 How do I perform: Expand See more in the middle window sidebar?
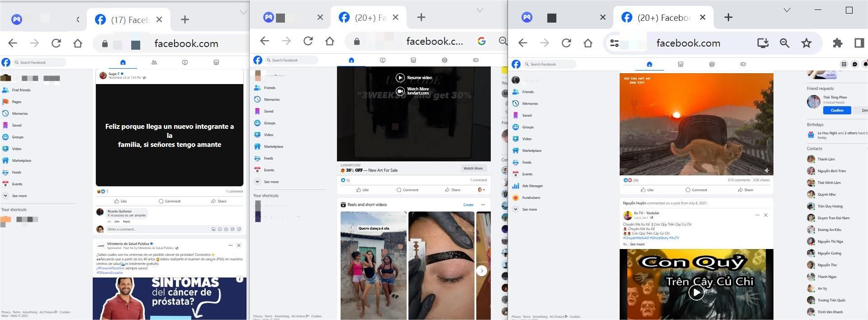click(x=271, y=182)
